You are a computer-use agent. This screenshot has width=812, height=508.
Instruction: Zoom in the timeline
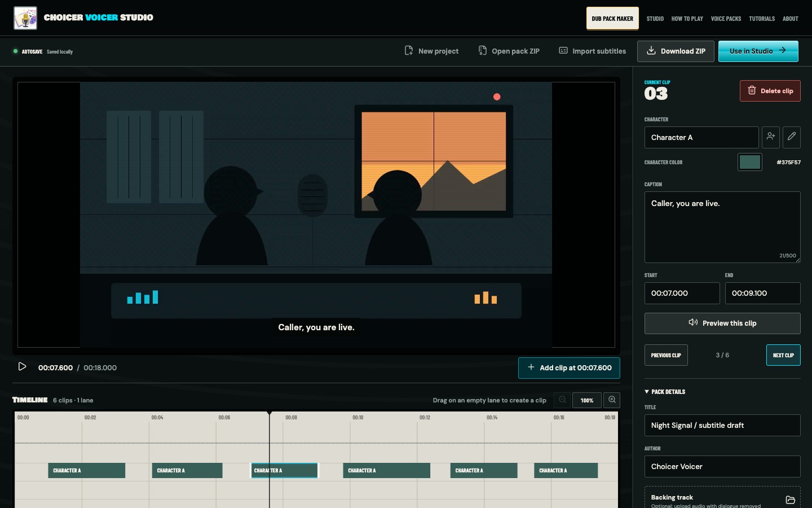click(x=612, y=400)
